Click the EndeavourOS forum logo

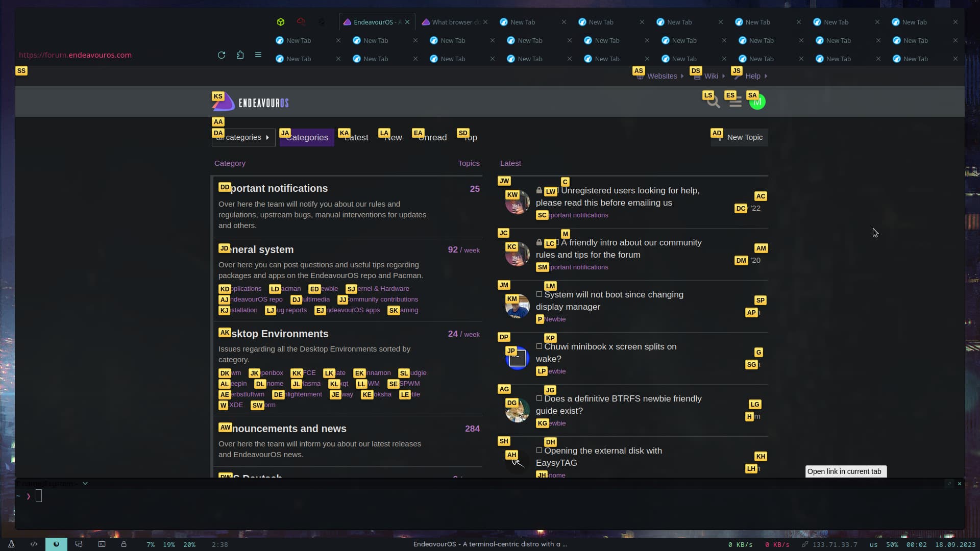pos(251,103)
